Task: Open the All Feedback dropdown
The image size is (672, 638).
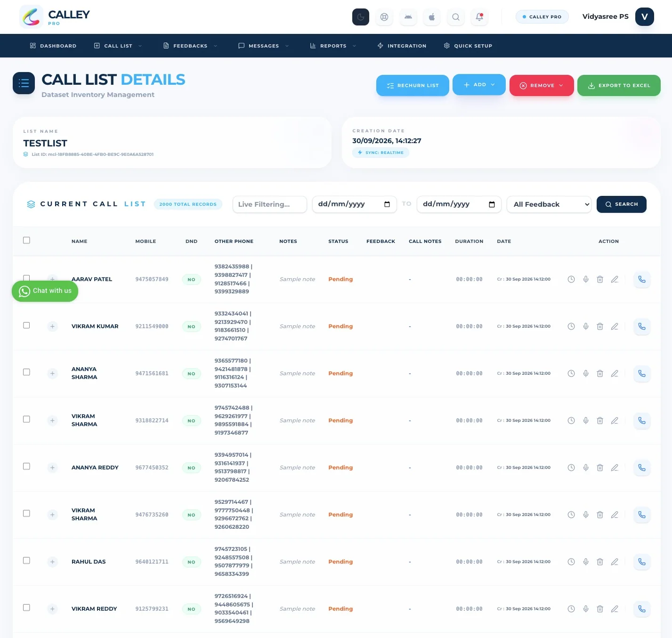Action: click(x=549, y=204)
